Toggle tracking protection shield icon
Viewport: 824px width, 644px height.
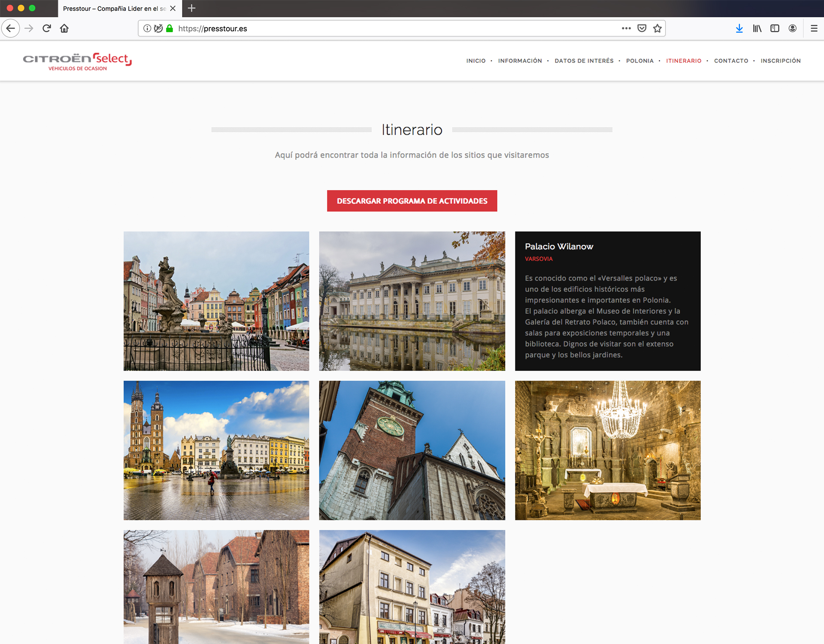pos(158,28)
